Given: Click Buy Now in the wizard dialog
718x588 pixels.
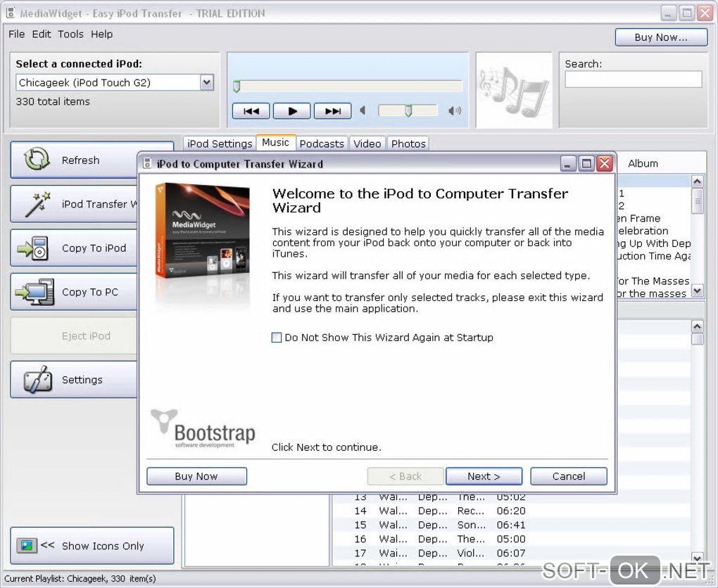Looking at the screenshot, I should click(196, 476).
